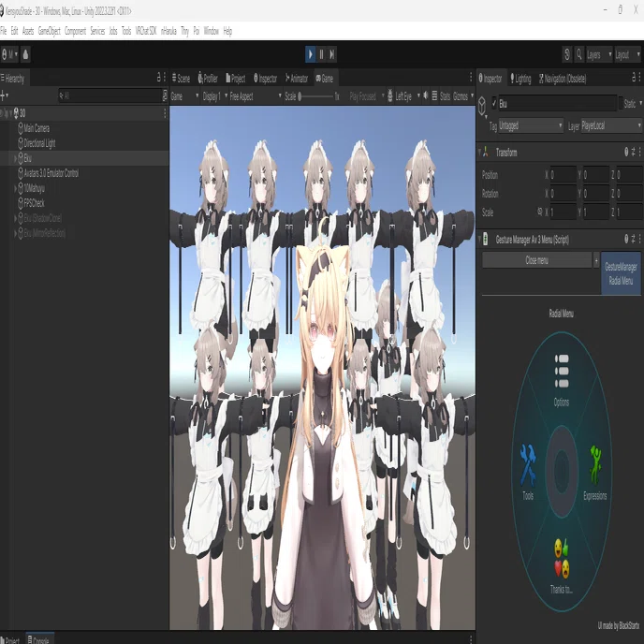Viewport: 644px width, 644px height.
Task: Open the GameObject icon picker in Inspector
Action: tap(482, 107)
